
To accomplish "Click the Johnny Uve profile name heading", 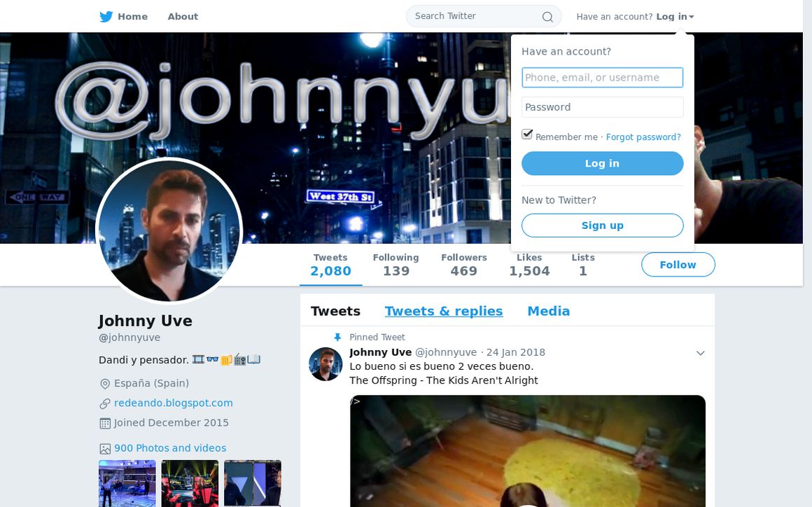I will click(146, 321).
